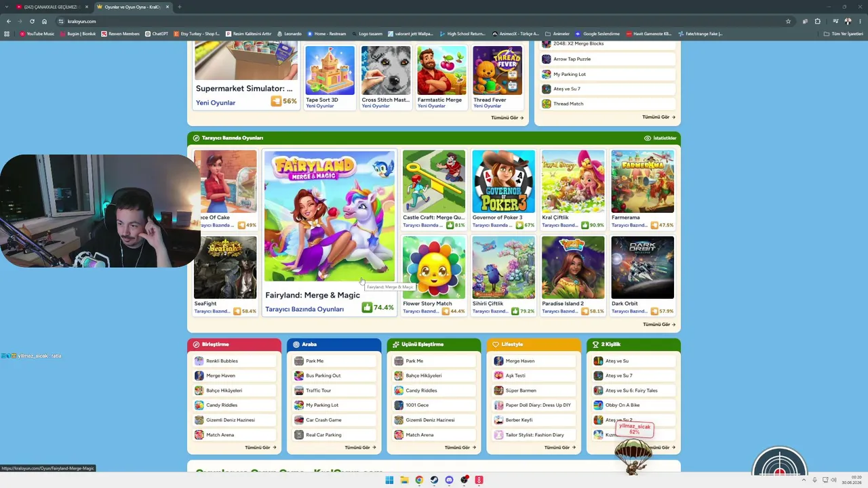Open the ChatGPT bookmark
868x488 pixels.
157,34
